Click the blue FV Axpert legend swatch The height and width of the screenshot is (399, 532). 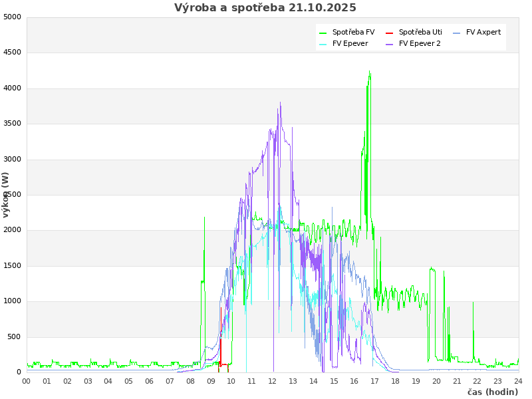click(457, 33)
